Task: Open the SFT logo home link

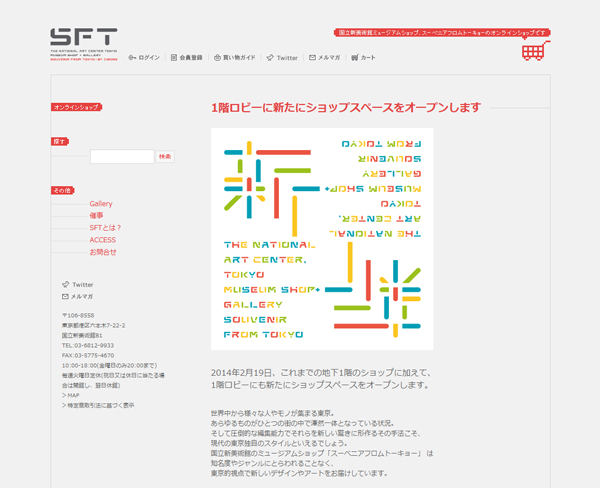Action: pos(84,44)
